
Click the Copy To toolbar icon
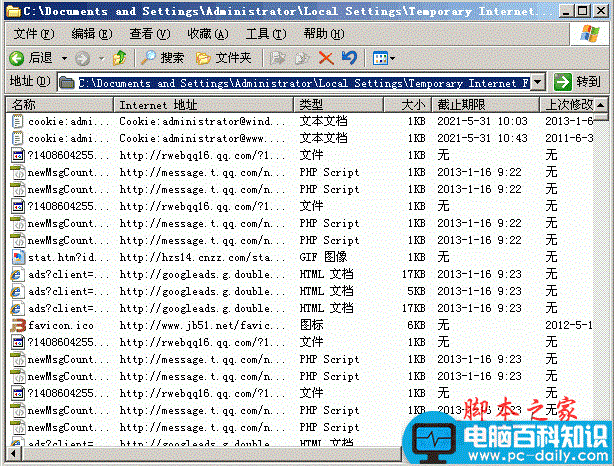click(302, 58)
